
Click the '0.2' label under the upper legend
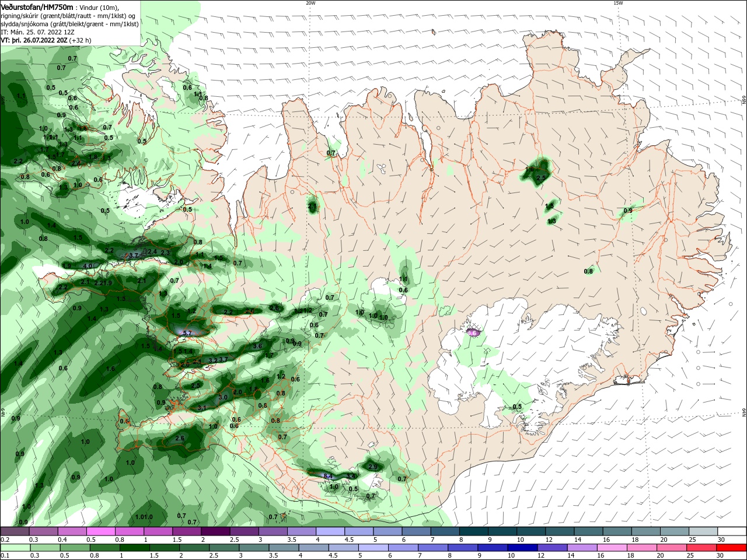click(x=5, y=540)
